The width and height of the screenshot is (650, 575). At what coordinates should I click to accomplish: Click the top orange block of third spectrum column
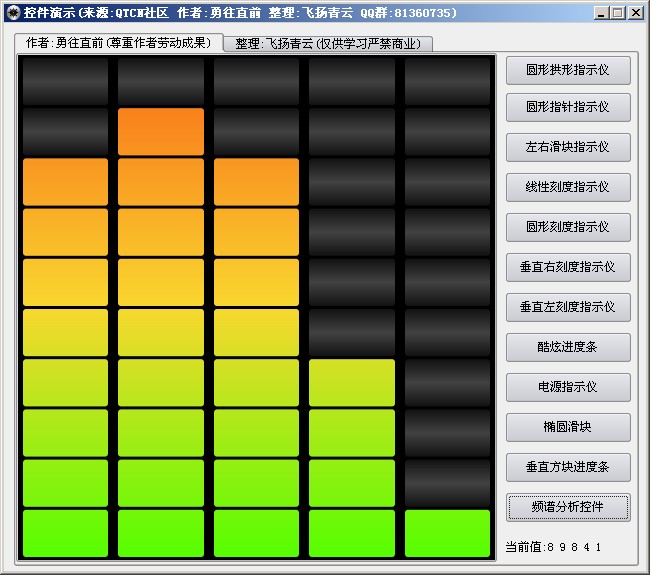pyautogui.click(x=257, y=182)
